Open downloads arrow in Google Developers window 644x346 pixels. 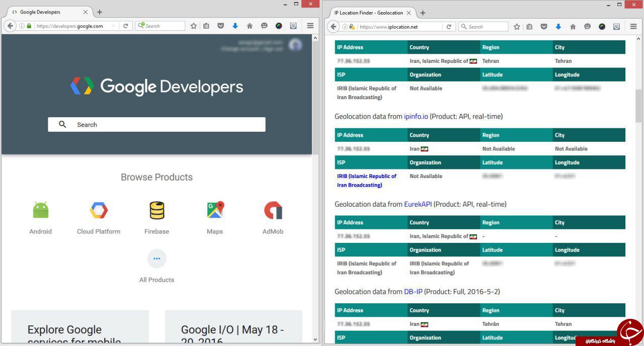(x=235, y=26)
